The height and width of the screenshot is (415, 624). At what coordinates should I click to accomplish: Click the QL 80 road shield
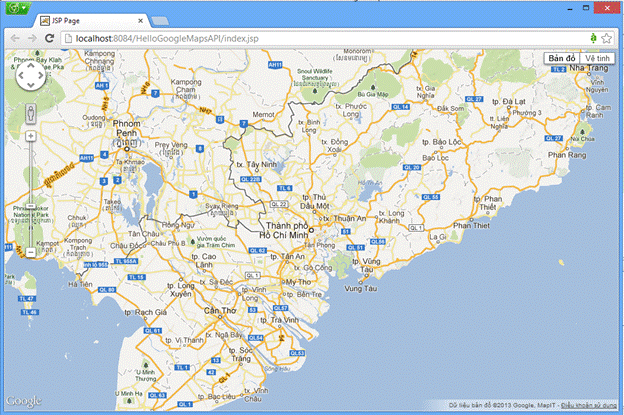[x=107, y=290]
